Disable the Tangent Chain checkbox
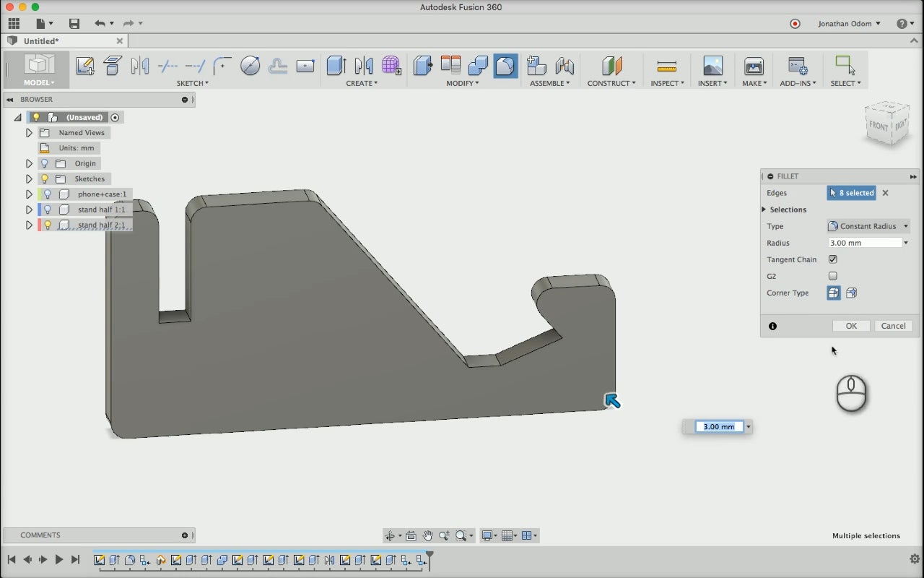This screenshot has width=924, height=578. pos(833,259)
